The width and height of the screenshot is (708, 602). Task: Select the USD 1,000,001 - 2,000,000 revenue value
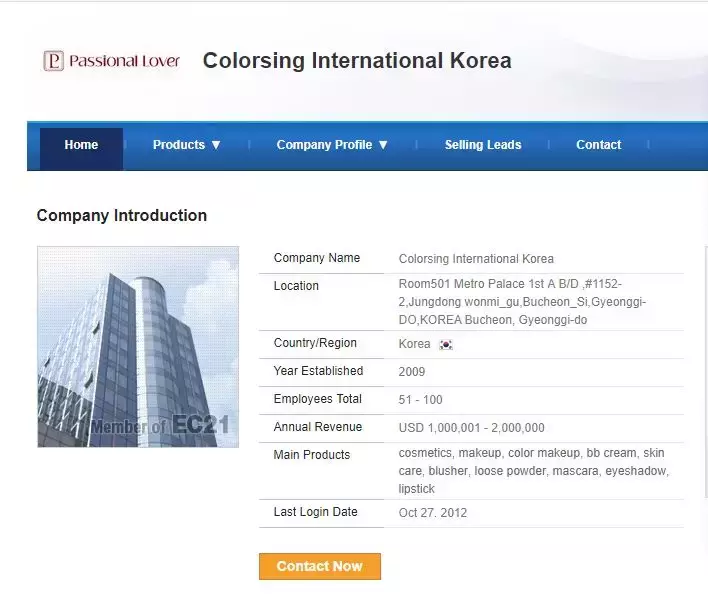pos(471,428)
